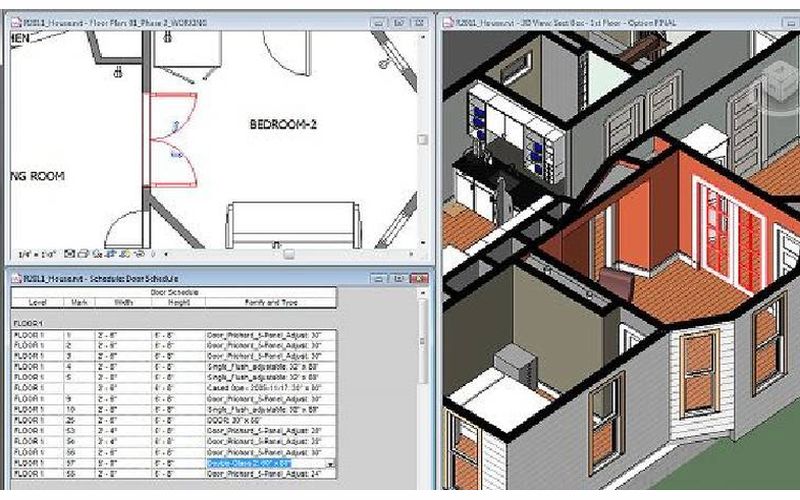This screenshot has height=500, width=800.
Task: Select the red highlighted glass door in 3D view
Action: coord(729,237)
